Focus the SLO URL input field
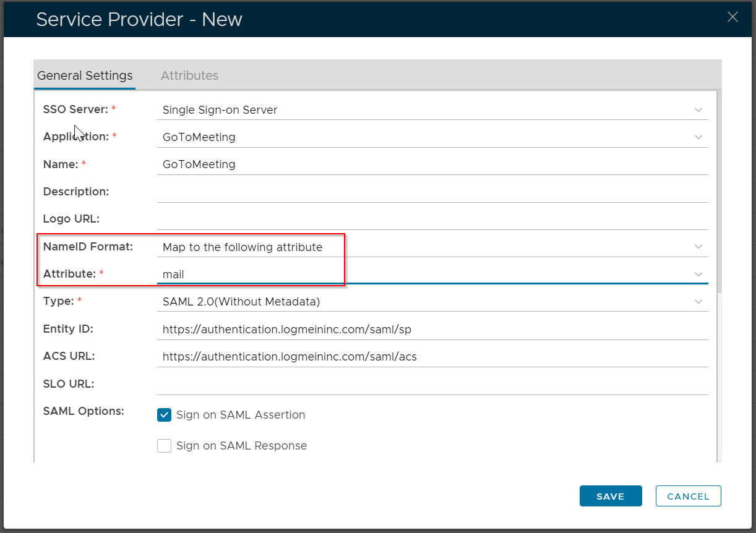Screen dimensions: 756x533 [432, 384]
